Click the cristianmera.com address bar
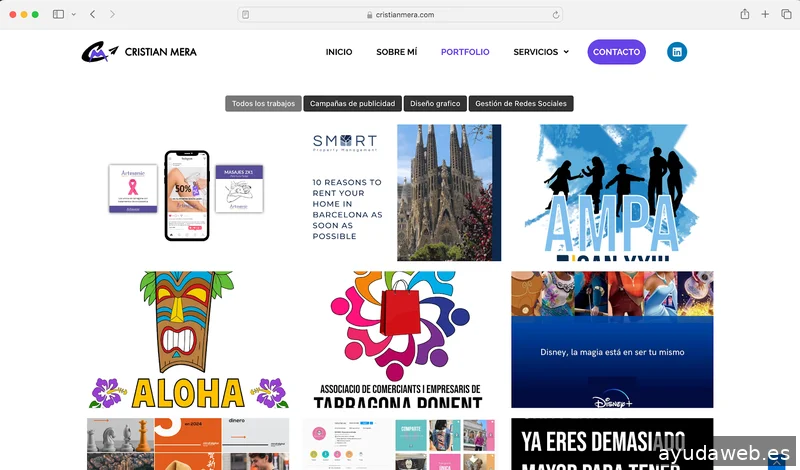The height and width of the screenshot is (470, 800). [400, 14]
